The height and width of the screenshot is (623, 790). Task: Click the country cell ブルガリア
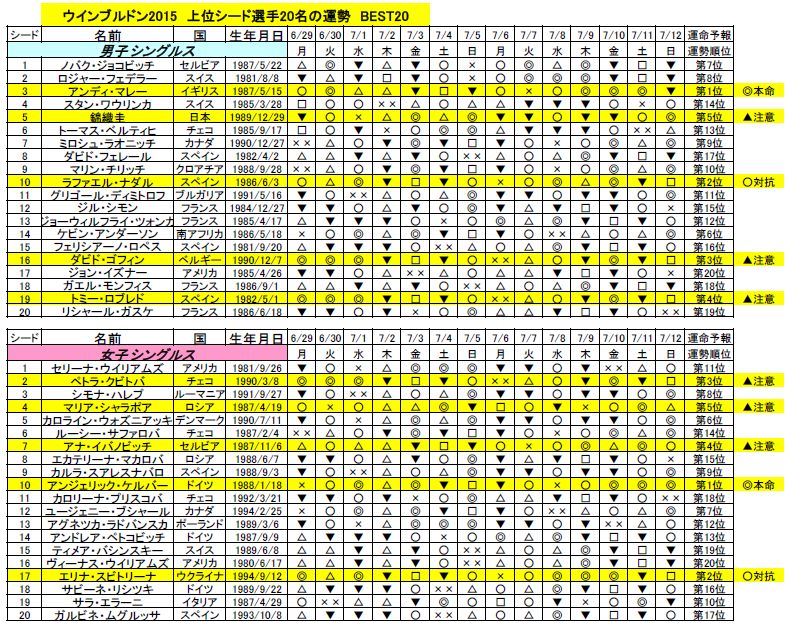pyautogui.click(x=200, y=195)
